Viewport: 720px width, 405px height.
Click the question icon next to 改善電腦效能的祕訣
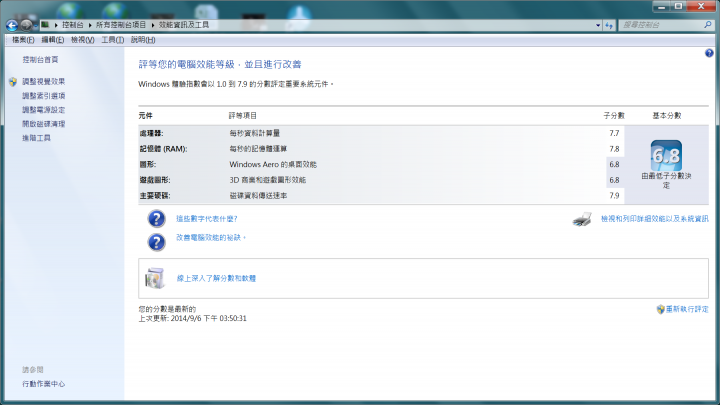157,242
